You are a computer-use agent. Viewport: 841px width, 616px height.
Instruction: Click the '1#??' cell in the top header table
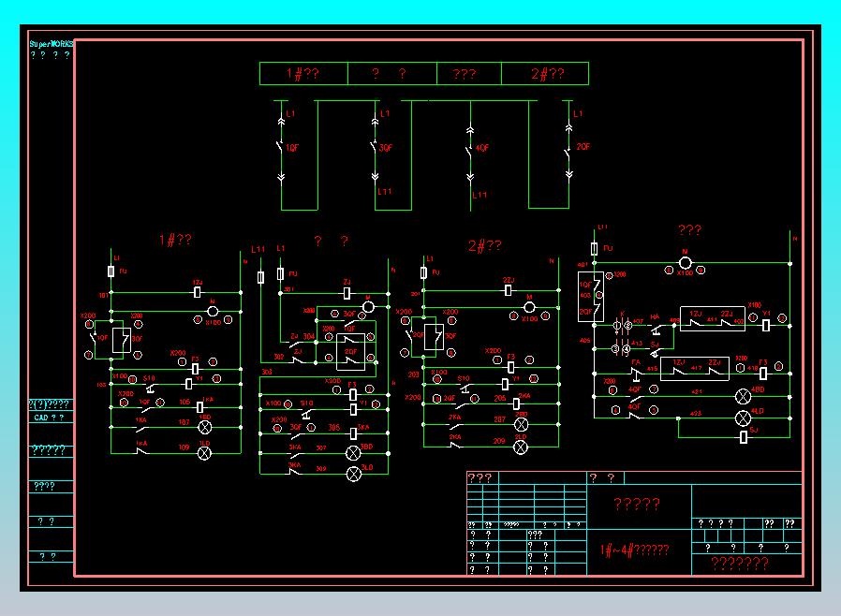(x=303, y=73)
